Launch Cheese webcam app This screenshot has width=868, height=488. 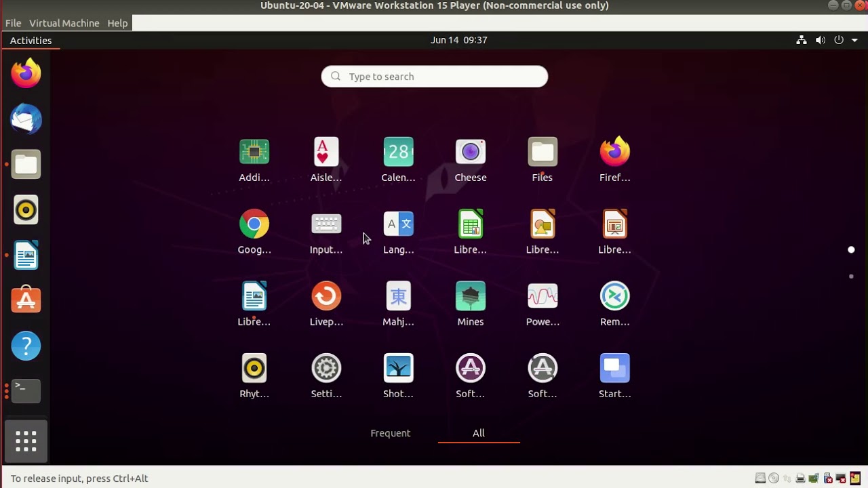(471, 161)
